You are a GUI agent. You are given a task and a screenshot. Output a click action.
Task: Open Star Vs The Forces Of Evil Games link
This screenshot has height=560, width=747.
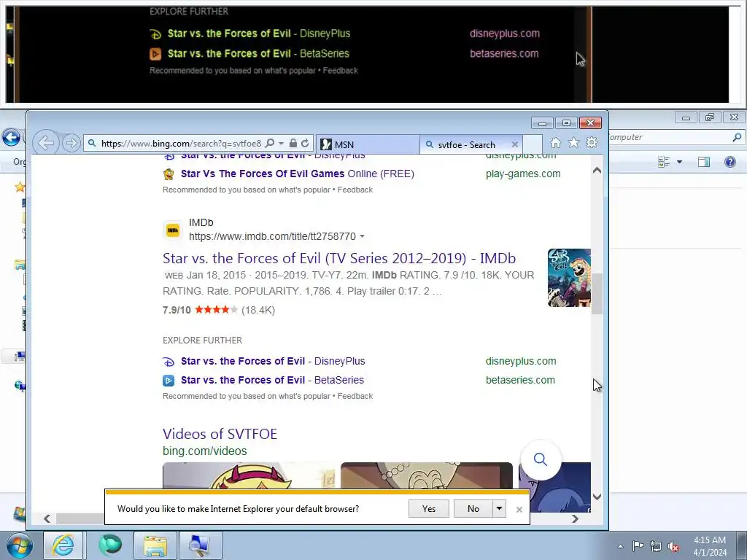click(x=298, y=174)
